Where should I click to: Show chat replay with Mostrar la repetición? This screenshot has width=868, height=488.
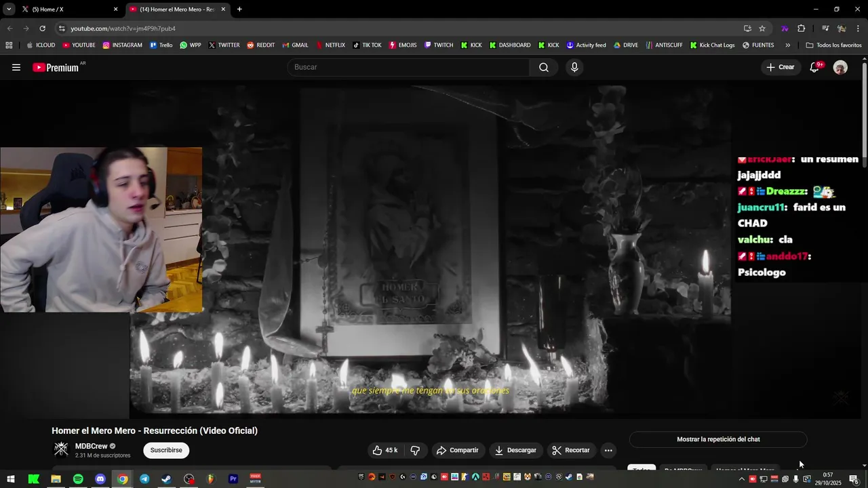click(718, 439)
